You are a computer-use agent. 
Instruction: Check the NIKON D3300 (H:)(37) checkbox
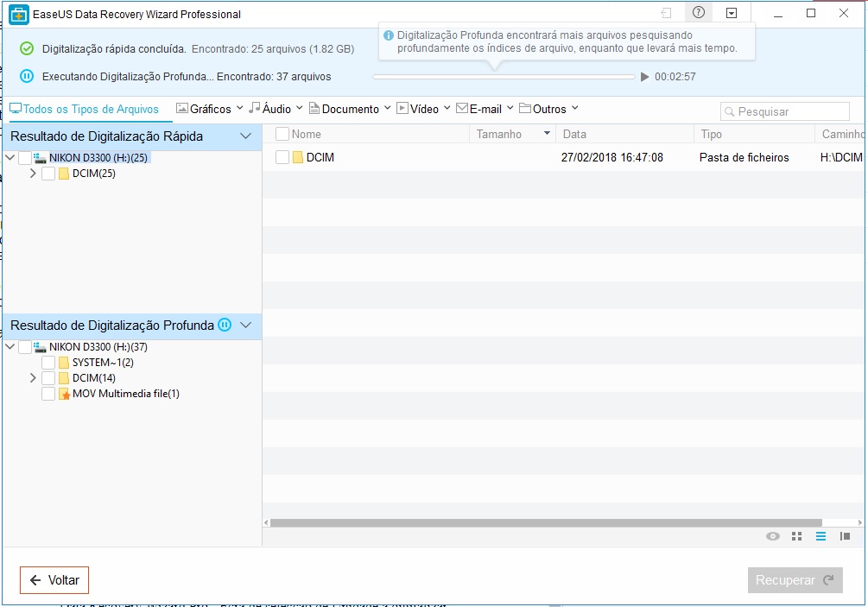tap(25, 347)
